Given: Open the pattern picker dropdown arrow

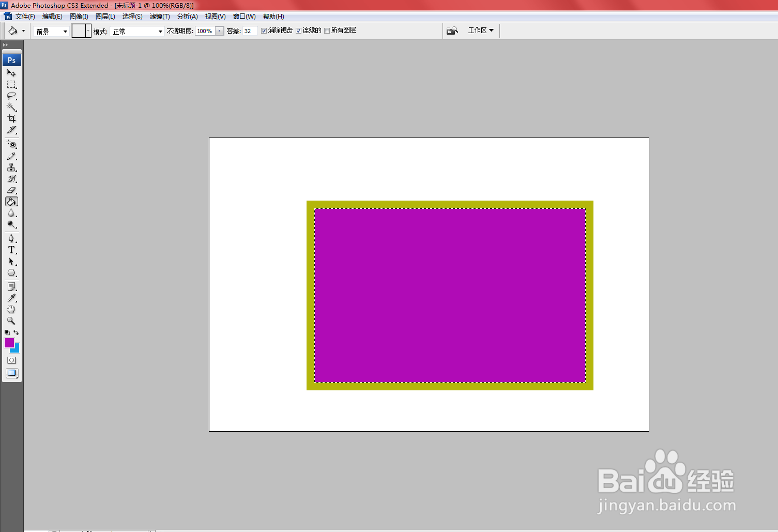Looking at the screenshot, I should pos(88,31).
